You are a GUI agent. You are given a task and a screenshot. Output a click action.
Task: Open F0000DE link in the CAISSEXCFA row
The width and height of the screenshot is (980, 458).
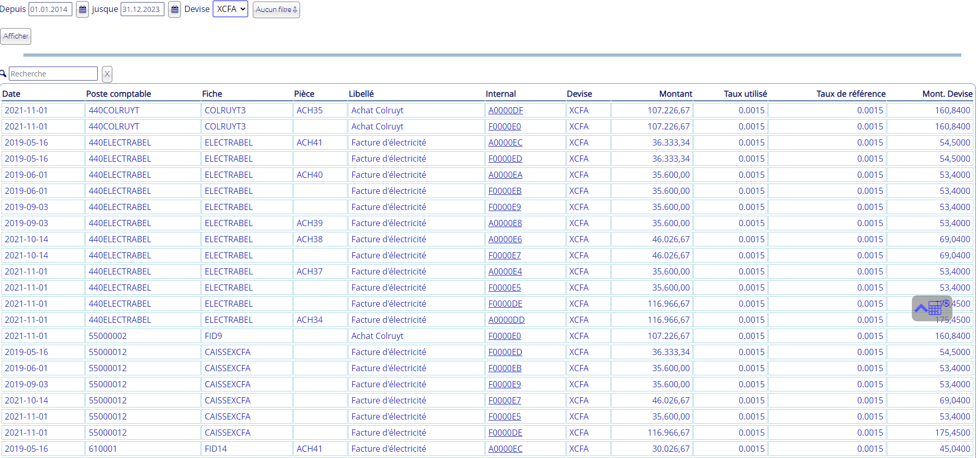(x=505, y=433)
